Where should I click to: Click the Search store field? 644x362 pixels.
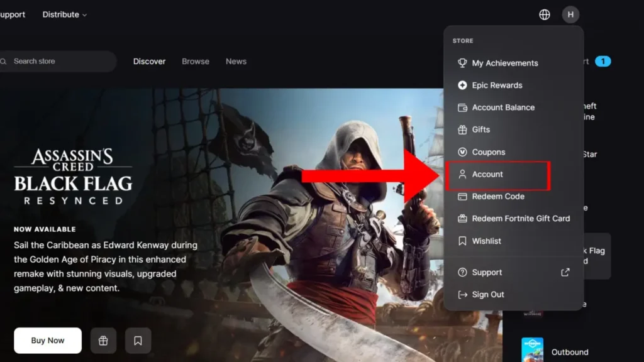point(58,61)
